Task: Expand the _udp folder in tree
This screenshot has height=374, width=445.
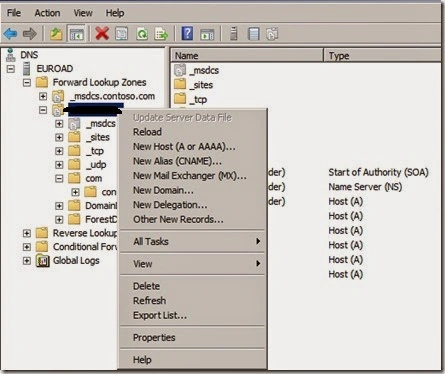Action: 59,165
